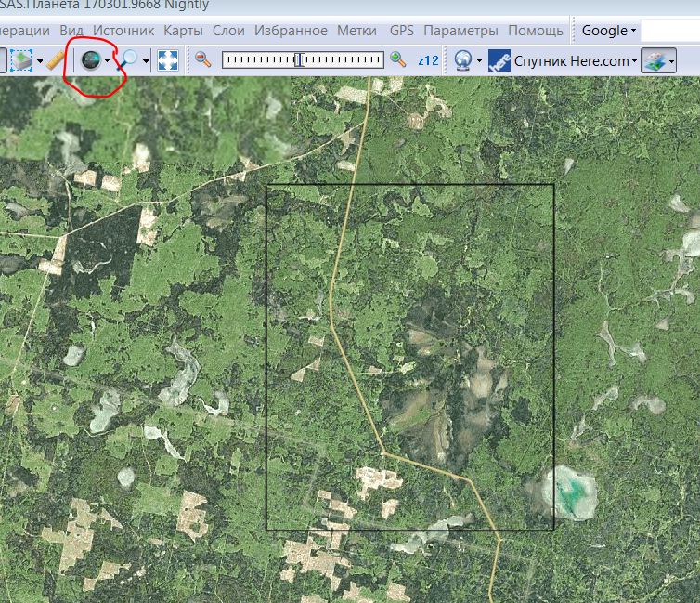Screen dimensions: 700x603
Task: Click the search input field next to Google
Action: coord(676,31)
